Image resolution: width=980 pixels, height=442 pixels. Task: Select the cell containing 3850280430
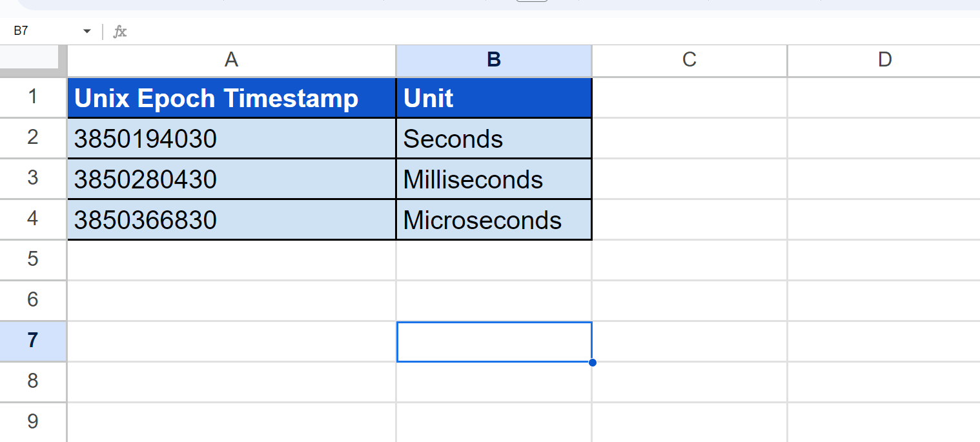pos(231,179)
